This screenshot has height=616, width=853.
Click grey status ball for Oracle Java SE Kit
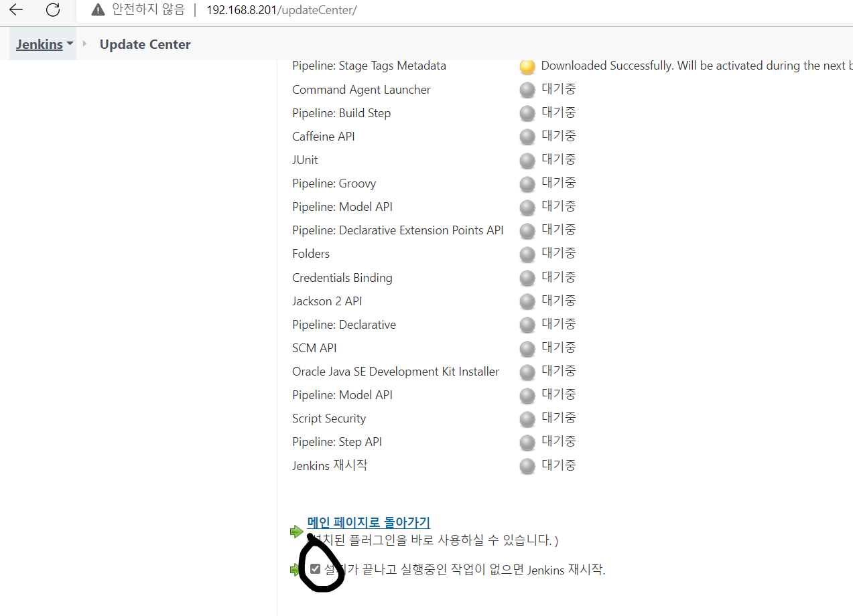point(527,372)
